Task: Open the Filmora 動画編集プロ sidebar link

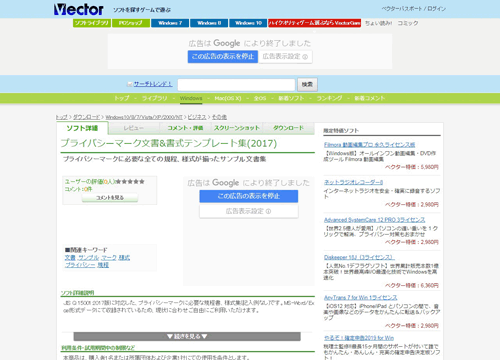Action: click(x=369, y=145)
